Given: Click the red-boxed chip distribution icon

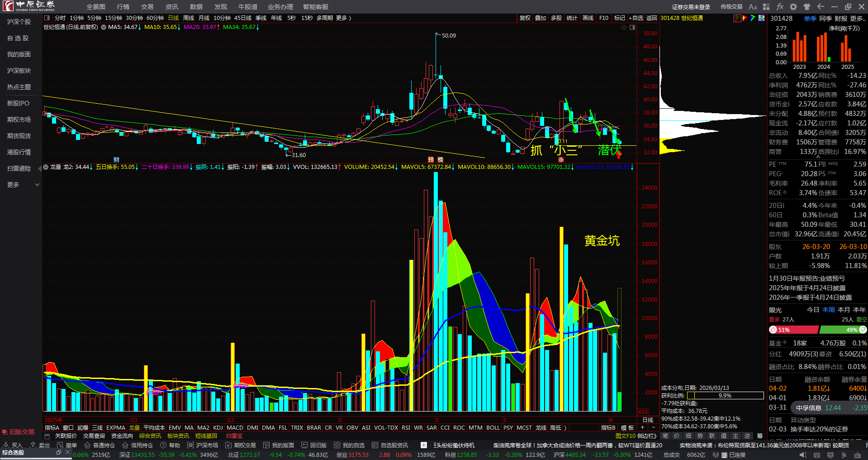Looking at the screenshot, I should coord(737,18).
